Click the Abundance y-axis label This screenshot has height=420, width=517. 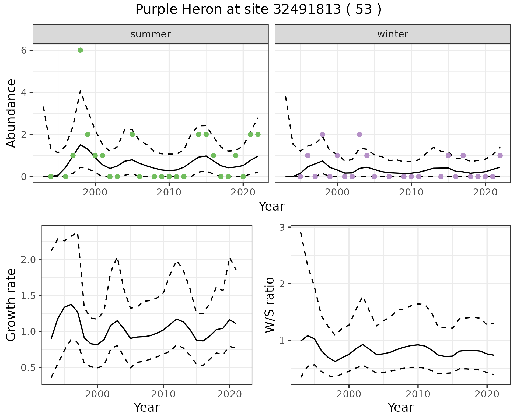11,113
